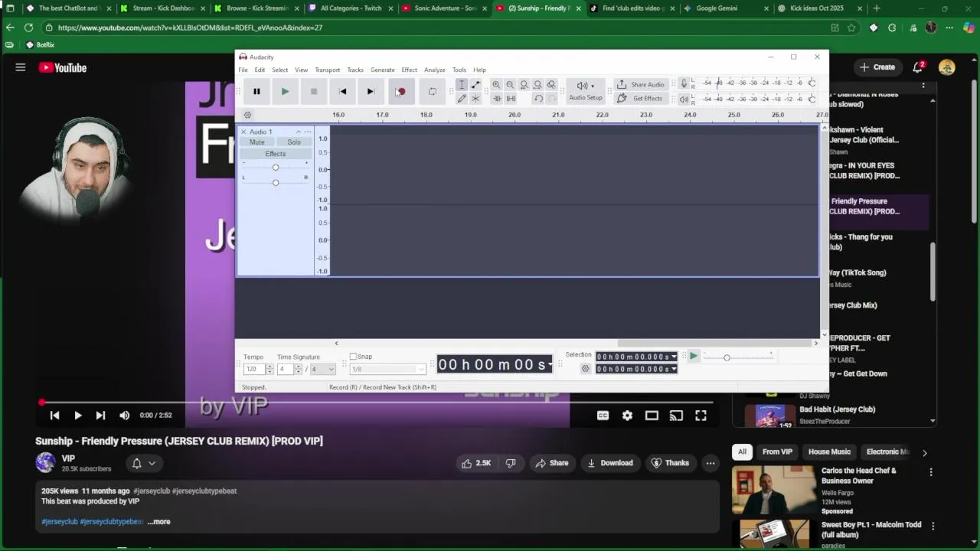Image resolution: width=980 pixels, height=551 pixels.
Task: Click the Share button under video
Action: [552, 463]
